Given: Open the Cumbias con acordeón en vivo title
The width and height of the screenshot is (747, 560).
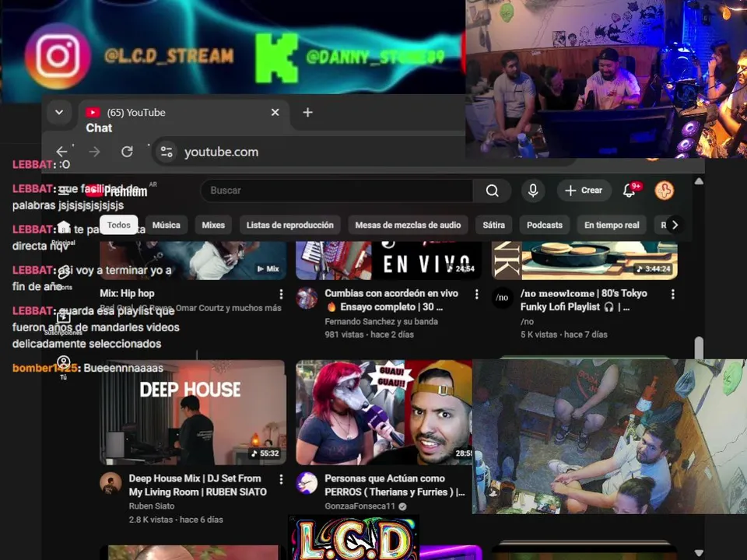Looking at the screenshot, I should (x=391, y=300).
